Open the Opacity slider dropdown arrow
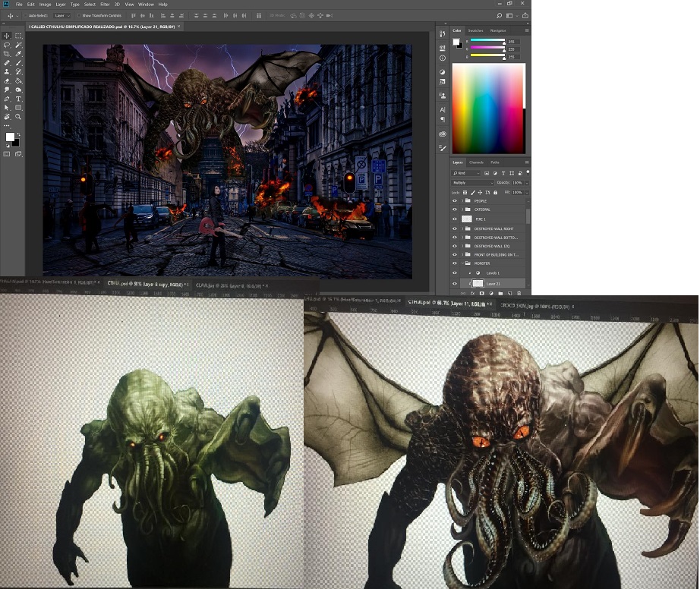 [527, 182]
